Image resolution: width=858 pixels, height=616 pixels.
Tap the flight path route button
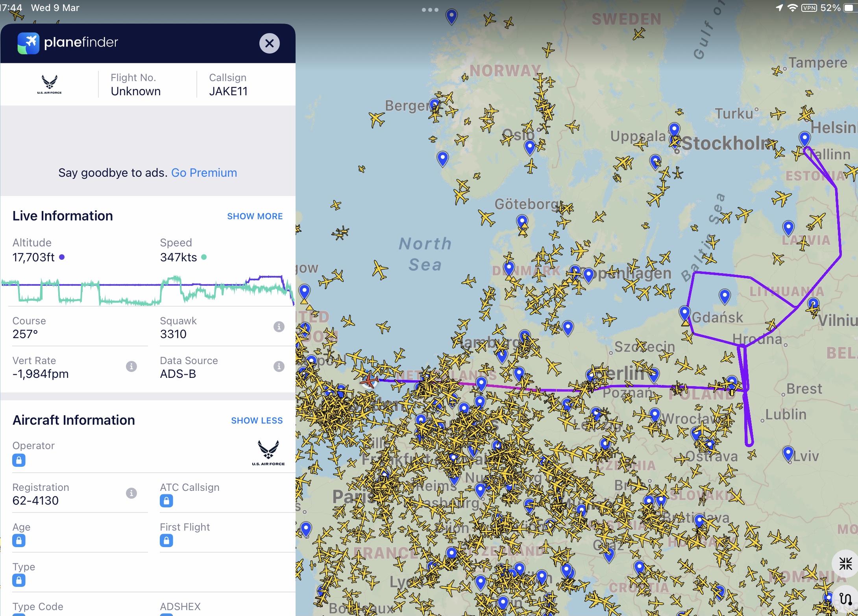pyautogui.click(x=845, y=599)
